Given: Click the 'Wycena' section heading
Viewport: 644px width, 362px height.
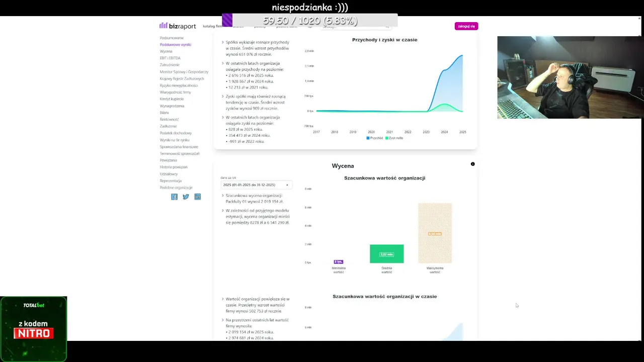Looking at the screenshot, I should point(343,166).
